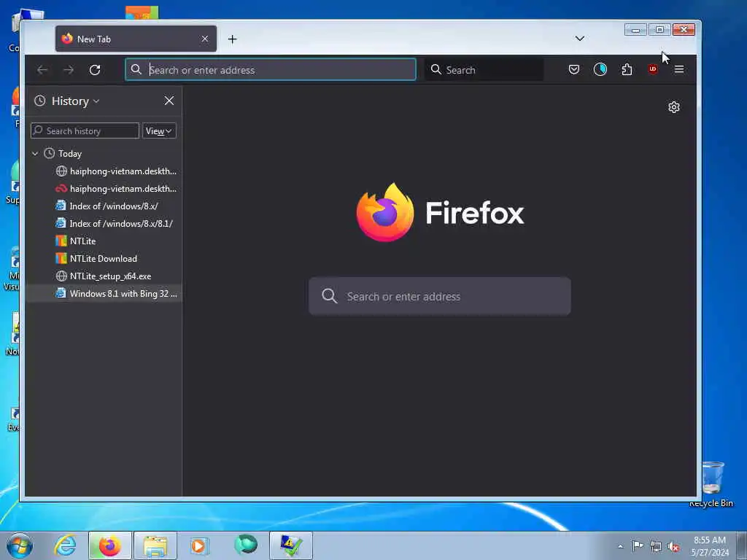Open Windows Media Player from taskbar
Screen dimensions: 747x560
pos(200,545)
